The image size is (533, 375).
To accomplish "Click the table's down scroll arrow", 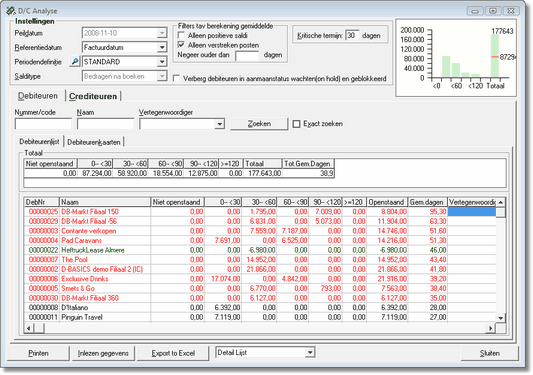I will click(500, 318).
